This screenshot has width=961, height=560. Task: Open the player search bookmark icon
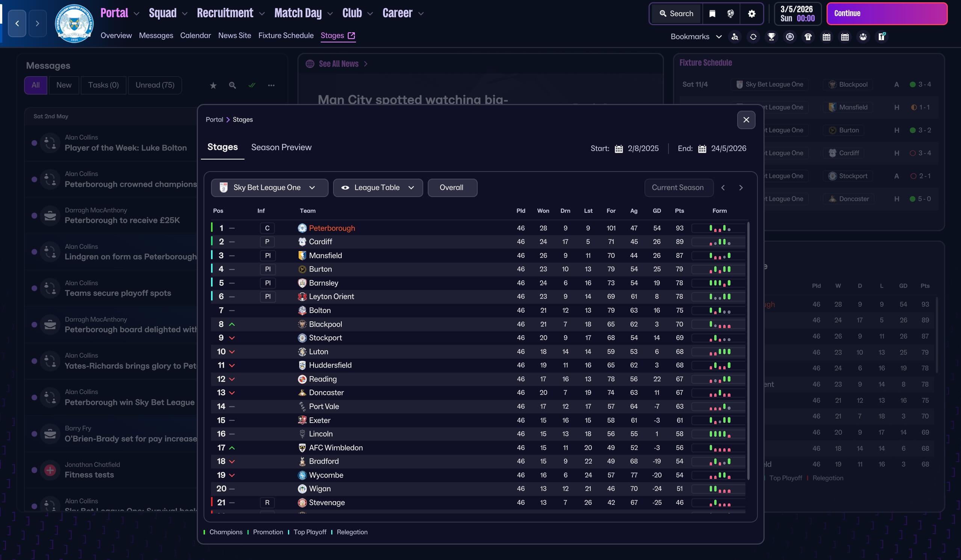pyautogui.click(x=735, y=37)
